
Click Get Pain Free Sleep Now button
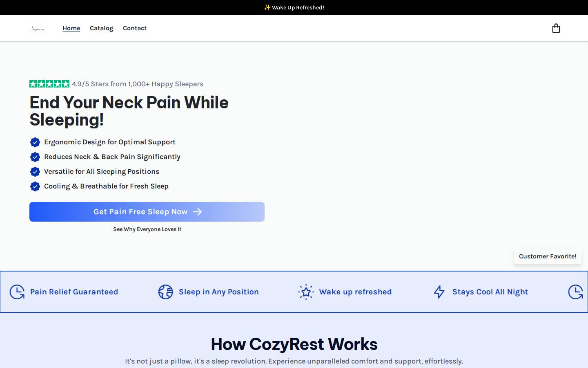(x=147, y=212)
